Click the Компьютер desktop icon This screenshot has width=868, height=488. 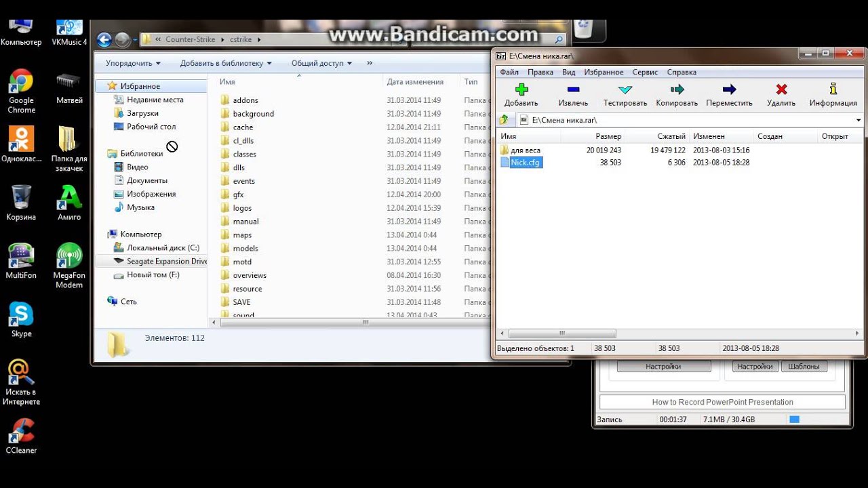(x=21, y=27)
